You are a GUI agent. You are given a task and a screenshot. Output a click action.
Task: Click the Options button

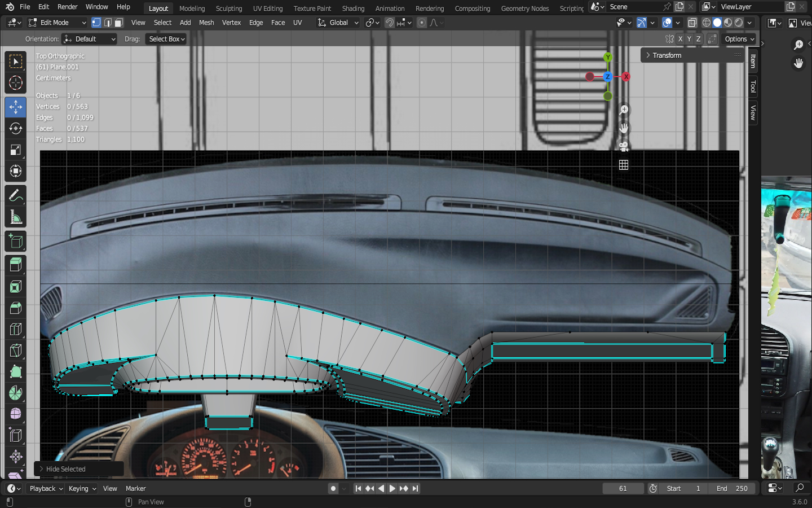point(739,39)
